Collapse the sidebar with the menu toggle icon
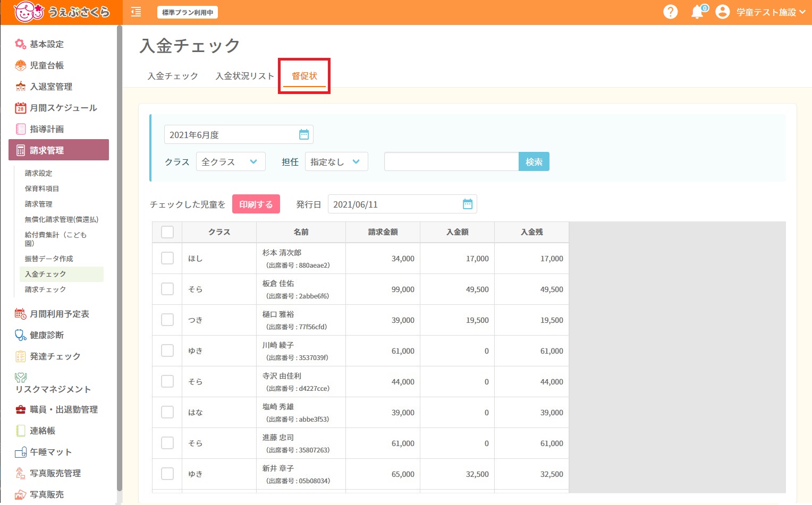Screen dimensions: 812x505 136,12
